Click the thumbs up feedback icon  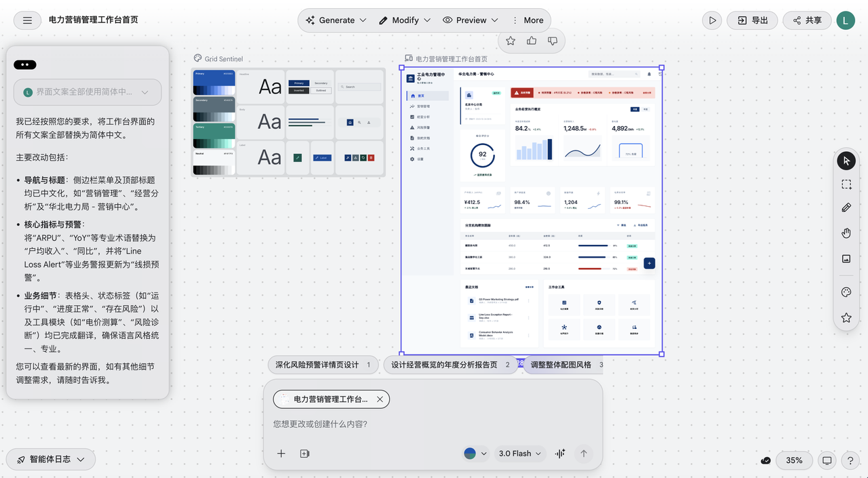click(x=532, y=41)
